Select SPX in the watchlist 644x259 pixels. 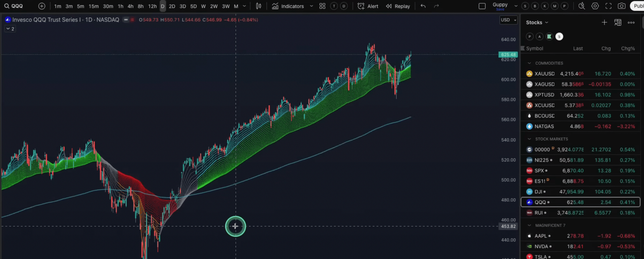pyautogui.click(x=581, y=171)
